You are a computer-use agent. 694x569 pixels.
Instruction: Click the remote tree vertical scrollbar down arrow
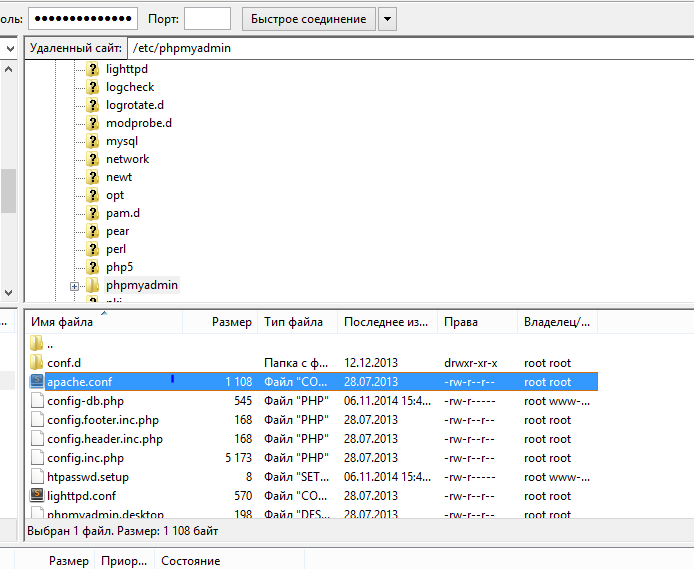pos(8,293)
